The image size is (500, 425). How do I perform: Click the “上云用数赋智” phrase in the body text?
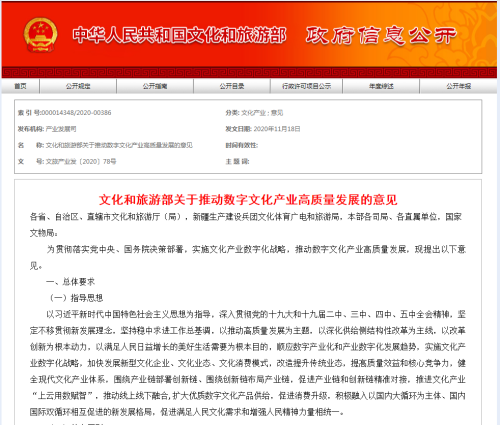[64, 396]
